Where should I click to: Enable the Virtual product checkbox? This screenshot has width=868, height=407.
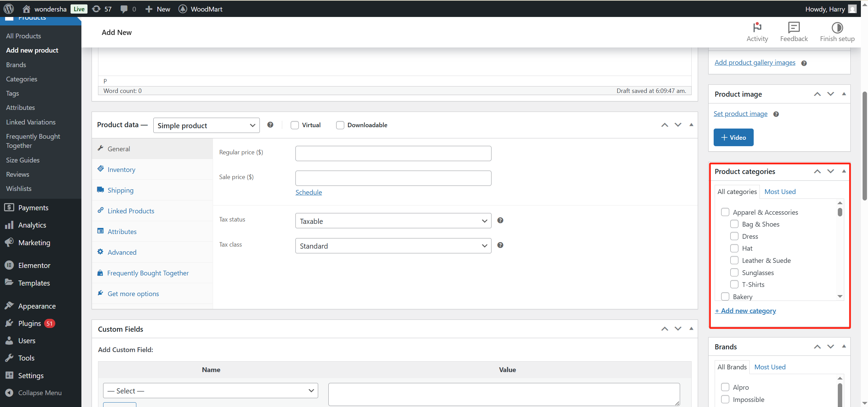pos(294,125)
